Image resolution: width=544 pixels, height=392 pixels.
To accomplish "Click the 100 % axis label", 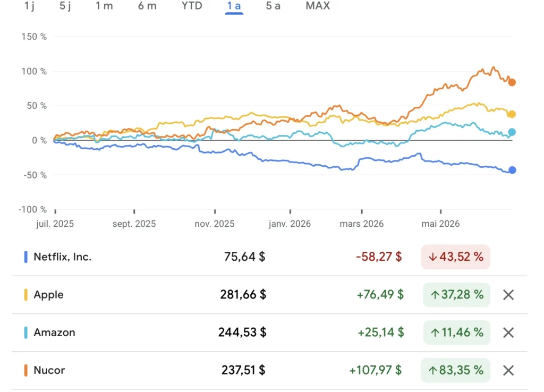I will [34, 72].
